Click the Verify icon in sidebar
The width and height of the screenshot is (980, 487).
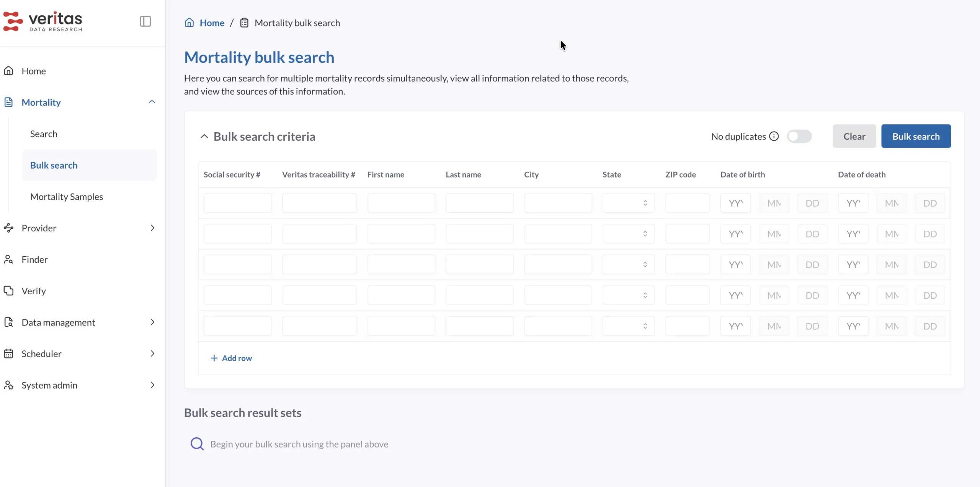[x=8, y=291]
